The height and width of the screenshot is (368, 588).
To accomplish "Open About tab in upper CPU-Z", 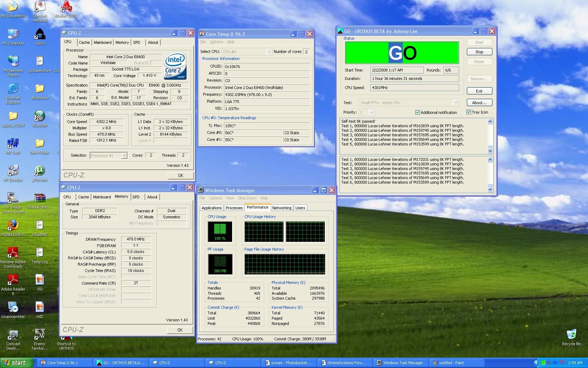I will (153, 42).
